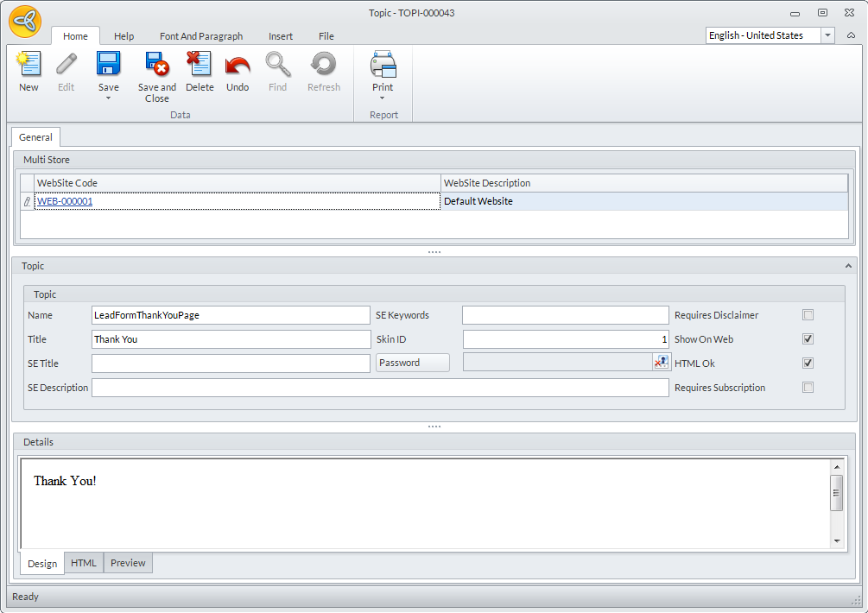Open the WEB-000001 website link
This screenshot has width=868, height=613.
click(65, 201)
